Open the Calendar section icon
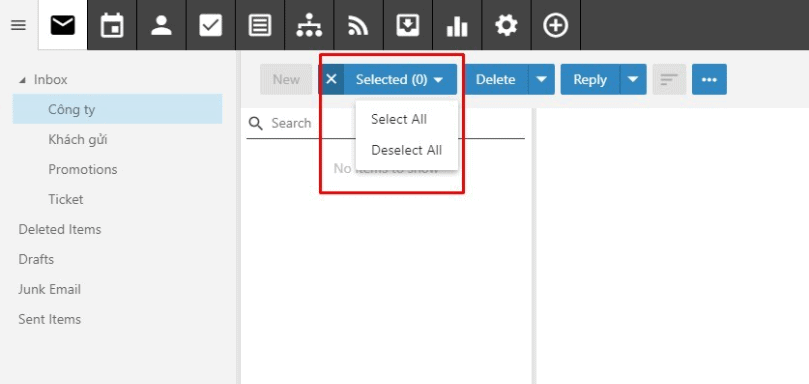This screenshot has height=384, width=809. tap(112, 25)
